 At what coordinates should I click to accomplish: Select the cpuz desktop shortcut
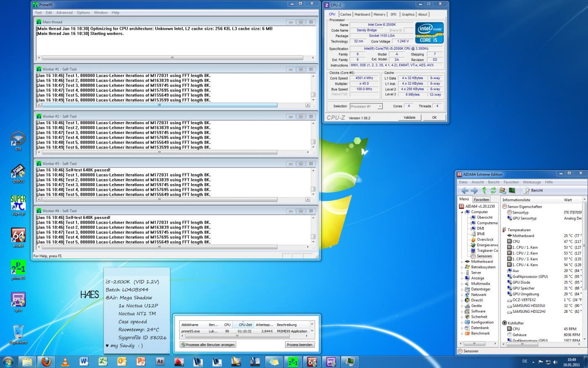(18, 302)
